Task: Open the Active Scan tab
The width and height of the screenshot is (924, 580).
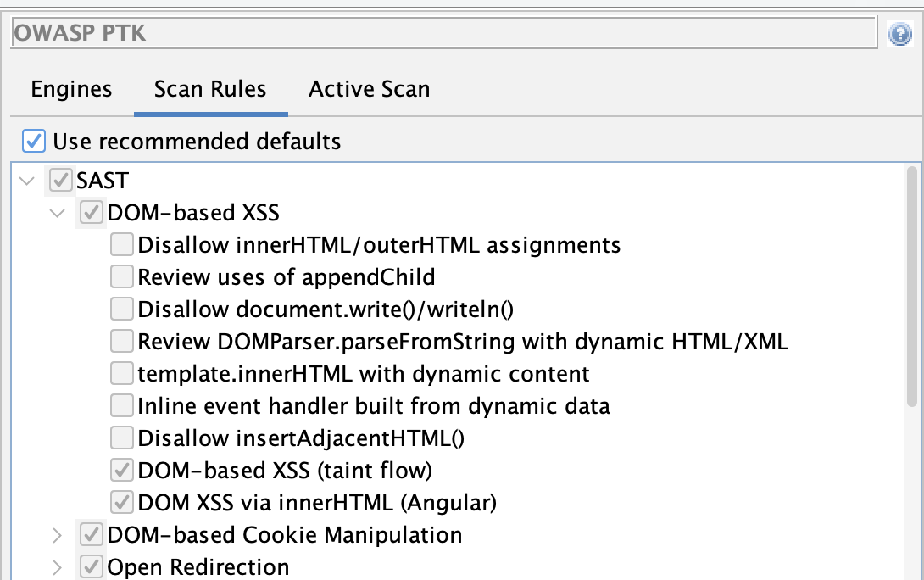Action: [370, 89]
